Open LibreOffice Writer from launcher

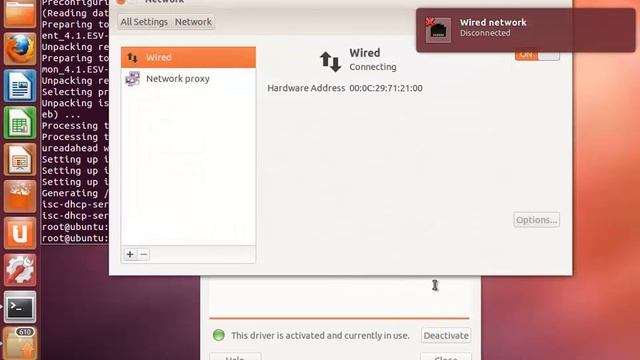[20, 86]
